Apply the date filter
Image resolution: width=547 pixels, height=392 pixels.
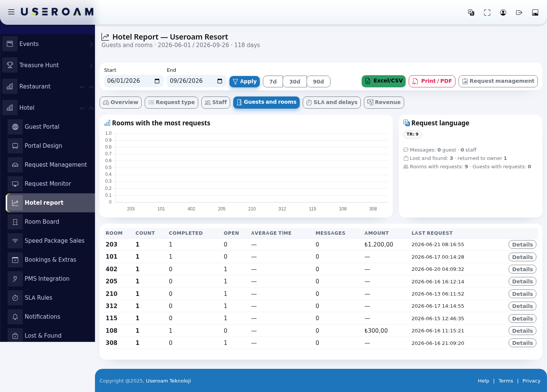pos(245,81)
